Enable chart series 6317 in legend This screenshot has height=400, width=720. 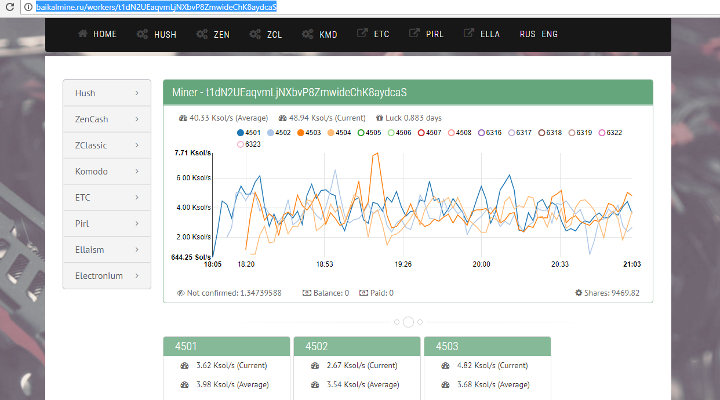point(520,133)
